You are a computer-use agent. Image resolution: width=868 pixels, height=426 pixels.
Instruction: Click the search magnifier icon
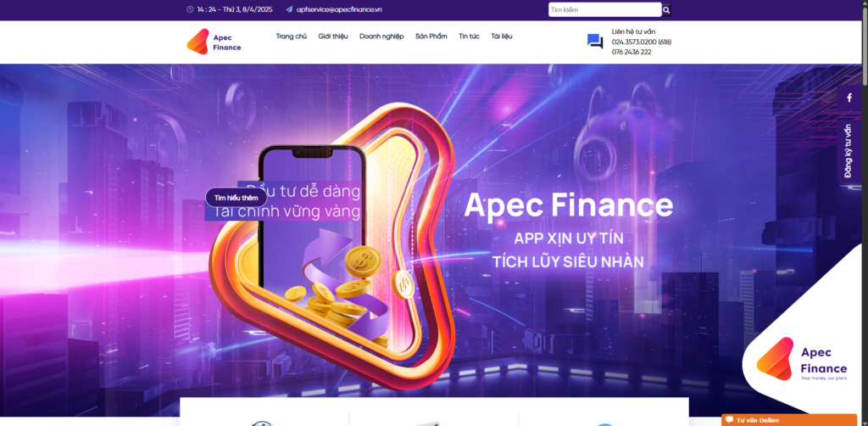pyautogui.click(x=666, y=10)
